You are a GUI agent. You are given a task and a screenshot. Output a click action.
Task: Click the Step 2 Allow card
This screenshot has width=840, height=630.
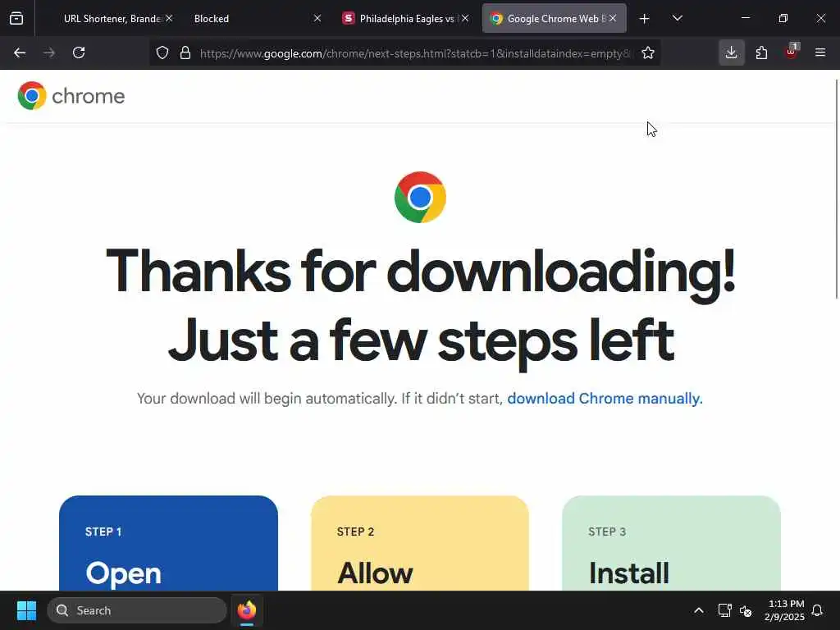420,543
